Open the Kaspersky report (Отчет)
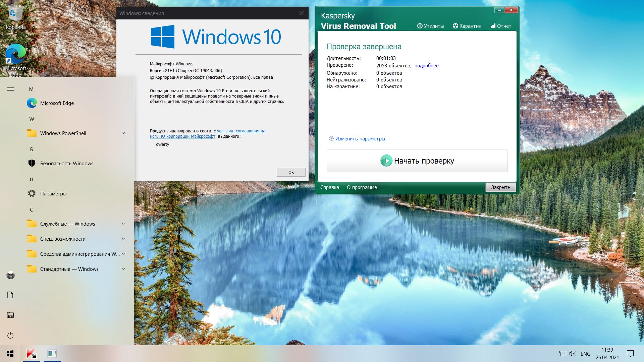Image resolution: width=644 pixels, height=362 pixels. pyautogui.click(x=501, y=26)
